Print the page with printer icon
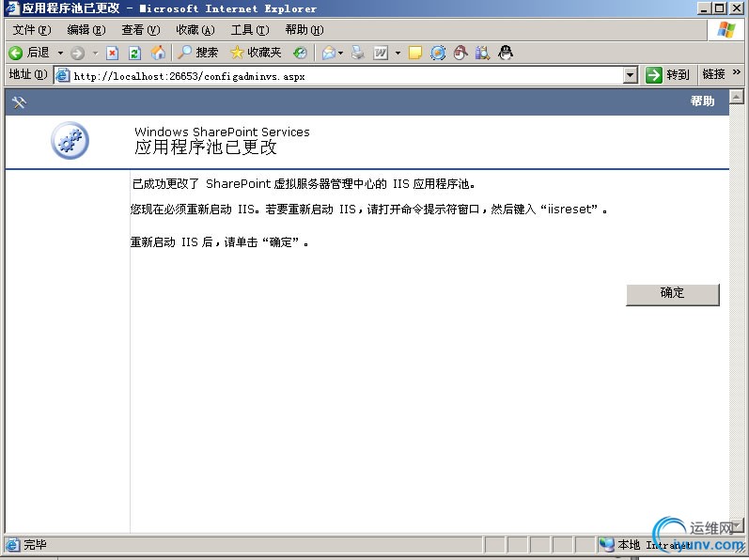This screenshot has height=560, width=749. click(x=358, y=53)
